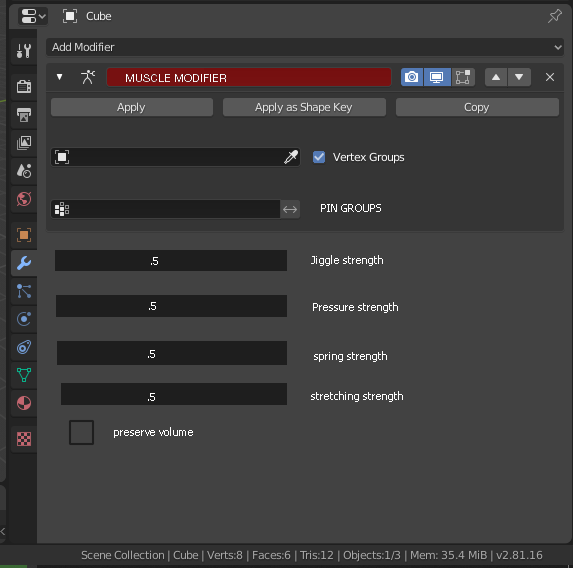Viewport: 573px width, 568px height.
Task: Collapse the MUSCLE MODIFIER panel triangle
Action: [x=59, y=77]
